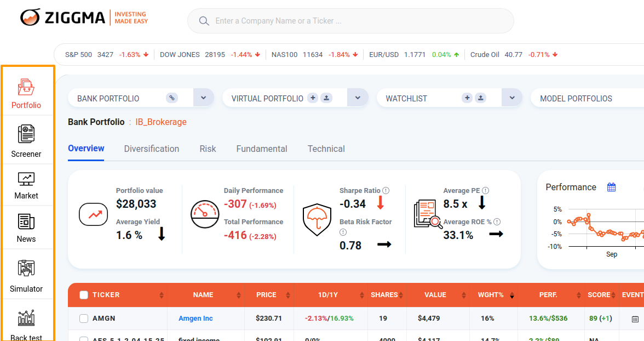644x341 pixels.
Task: Sort table by VALUE column
Action: click(464, 295)
